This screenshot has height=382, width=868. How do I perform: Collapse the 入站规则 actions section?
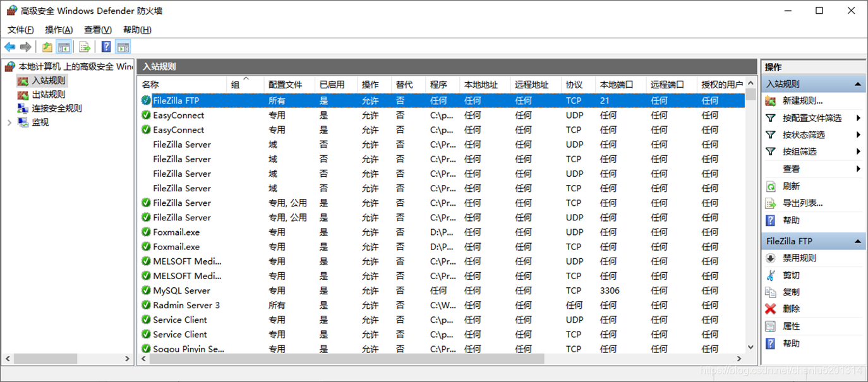tap(857, 84)
